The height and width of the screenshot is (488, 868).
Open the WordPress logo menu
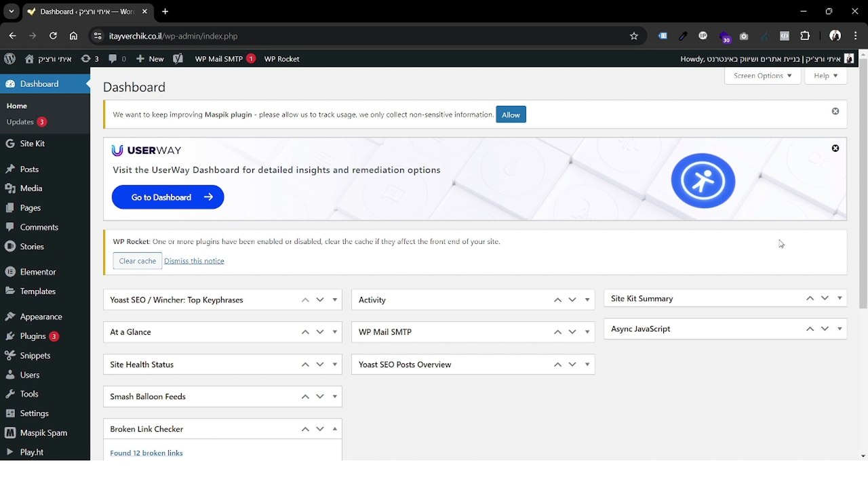9,59
